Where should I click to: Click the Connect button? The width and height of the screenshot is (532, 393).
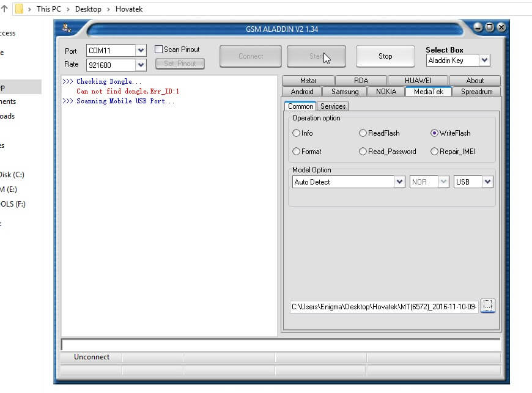point(251,56)
